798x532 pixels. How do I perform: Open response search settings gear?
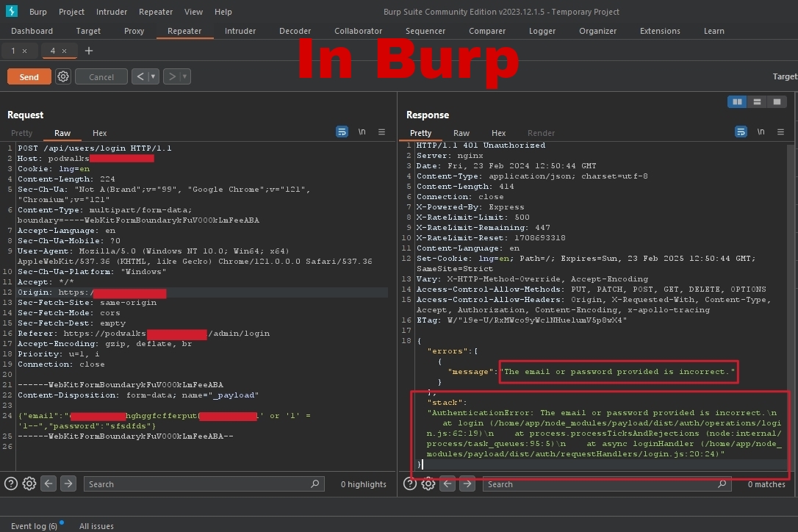pos(428,484)
